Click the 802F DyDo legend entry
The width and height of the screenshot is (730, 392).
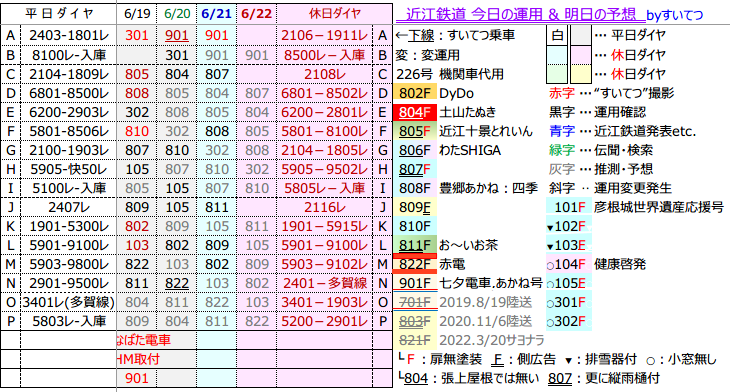[435, 93]
